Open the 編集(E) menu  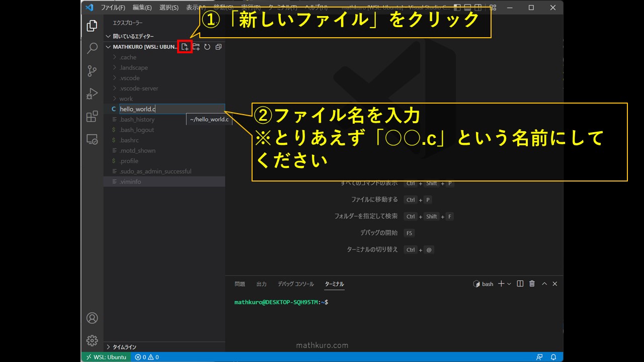[142, 8]
